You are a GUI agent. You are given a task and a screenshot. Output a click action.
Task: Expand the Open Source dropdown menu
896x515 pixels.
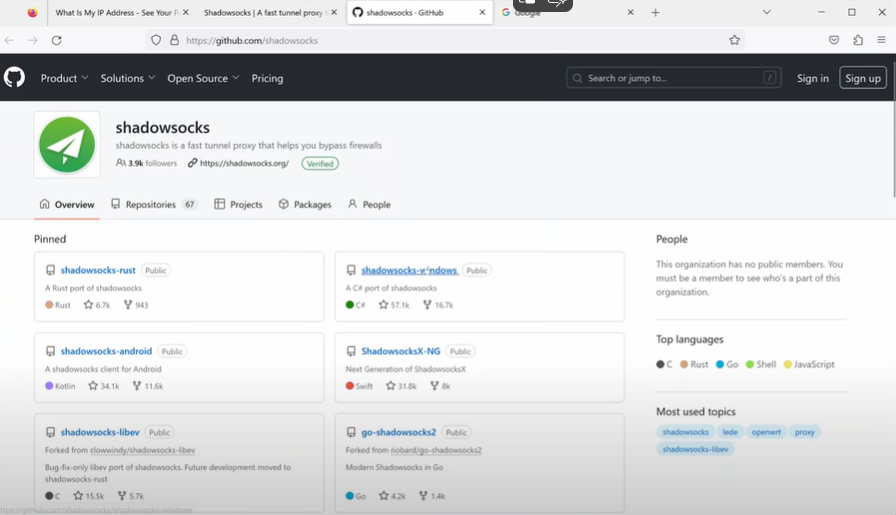[203, 78]
